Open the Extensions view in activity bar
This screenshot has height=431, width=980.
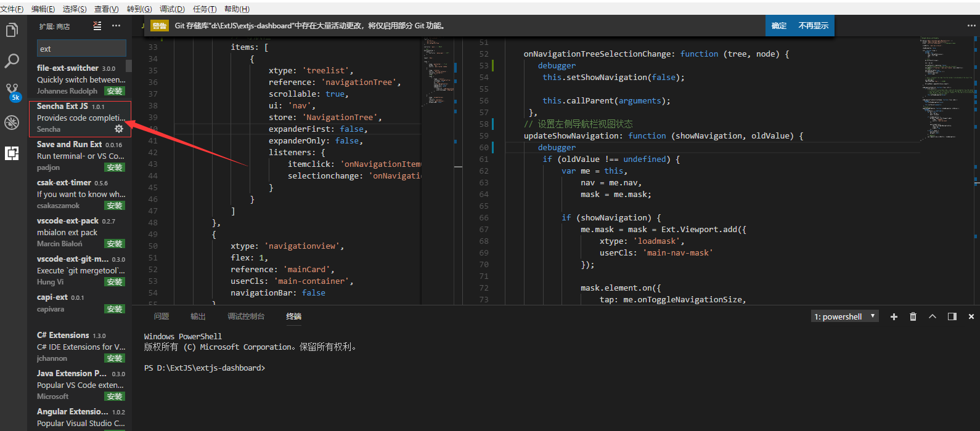pos(12,153)
